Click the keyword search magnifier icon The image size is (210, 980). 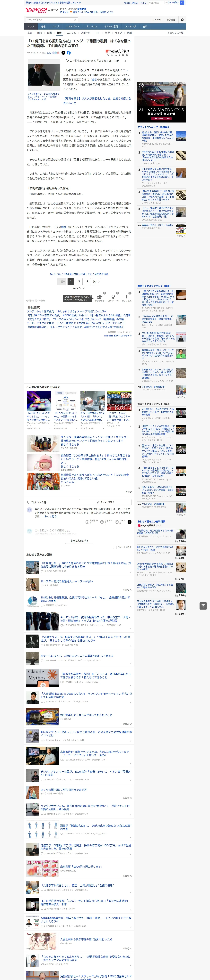[75, 20]
